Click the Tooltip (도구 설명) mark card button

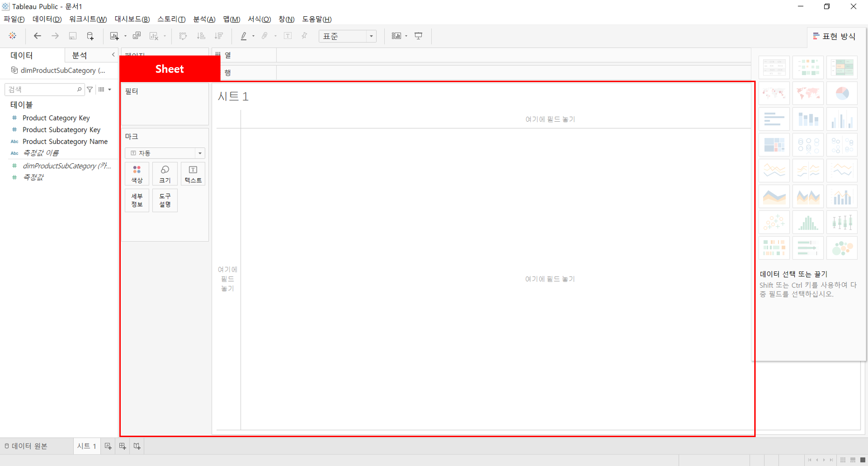(x=165, y=200)
